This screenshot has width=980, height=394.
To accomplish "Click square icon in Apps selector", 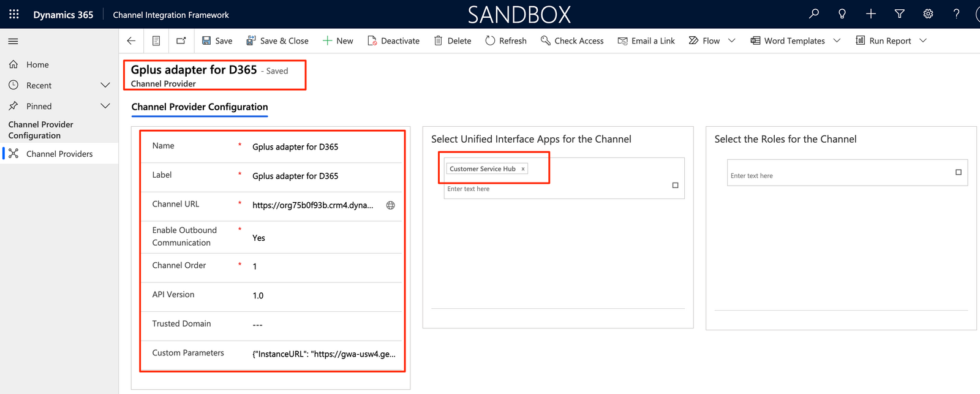I will [x=676, y=185].
